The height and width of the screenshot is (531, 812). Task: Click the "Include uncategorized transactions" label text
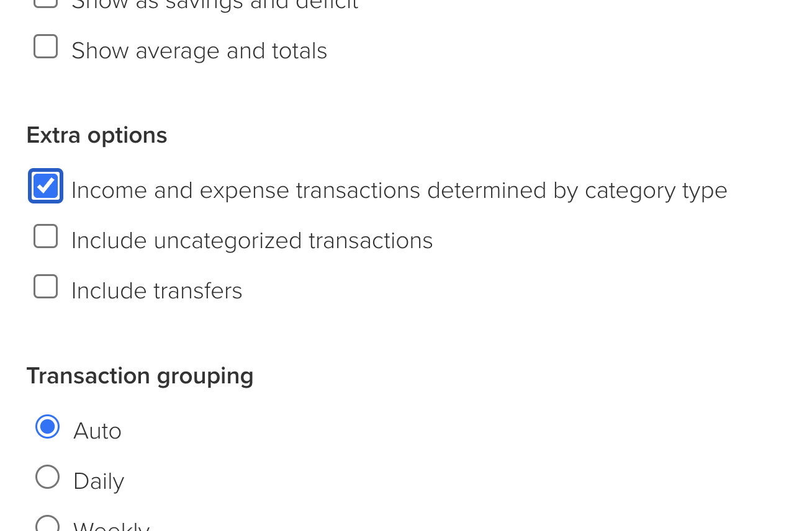[251, 241]
